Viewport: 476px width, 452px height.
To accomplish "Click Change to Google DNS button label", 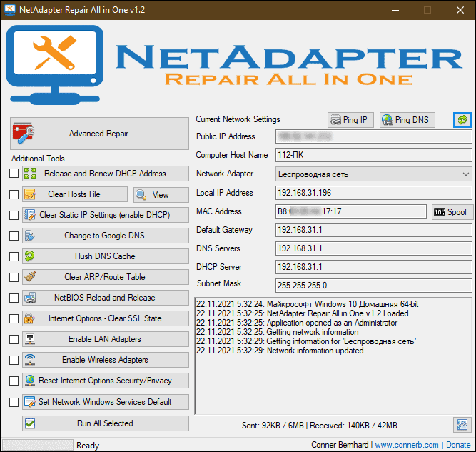I will (x=104, y=236).
